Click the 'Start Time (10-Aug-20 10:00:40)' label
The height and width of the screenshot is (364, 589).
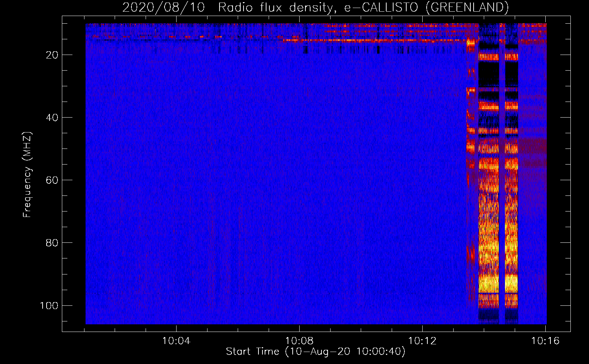pyautogui.click(x=316, y=352)
